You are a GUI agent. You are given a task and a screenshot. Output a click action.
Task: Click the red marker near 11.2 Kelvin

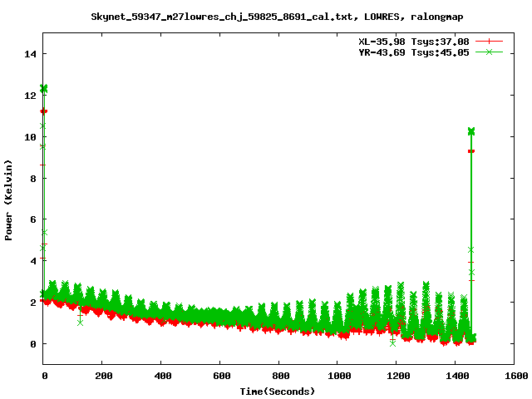pos(44,111)
